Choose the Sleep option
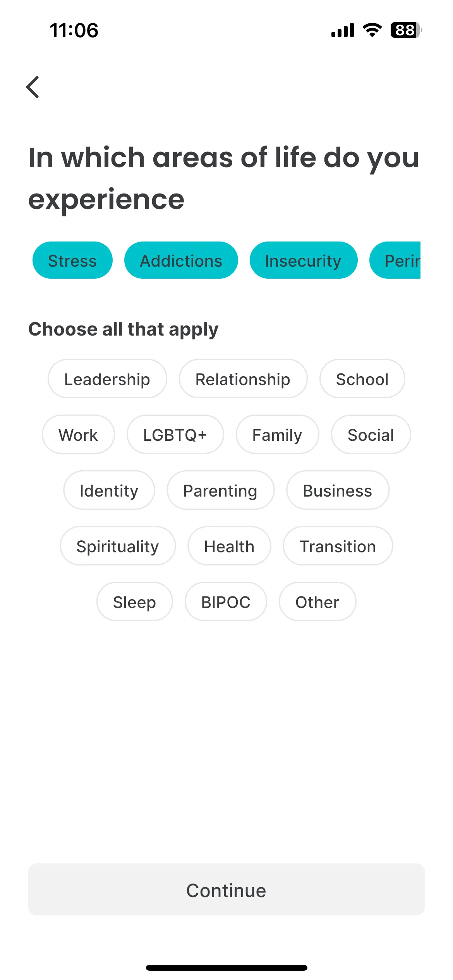 click(x=134, y=602)
